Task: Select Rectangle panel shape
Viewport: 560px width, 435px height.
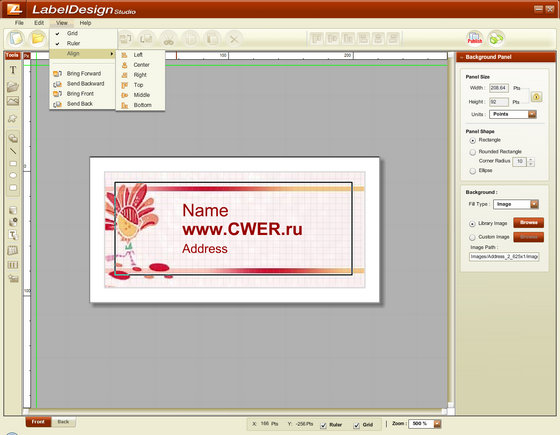Action: tap(472, 140)
